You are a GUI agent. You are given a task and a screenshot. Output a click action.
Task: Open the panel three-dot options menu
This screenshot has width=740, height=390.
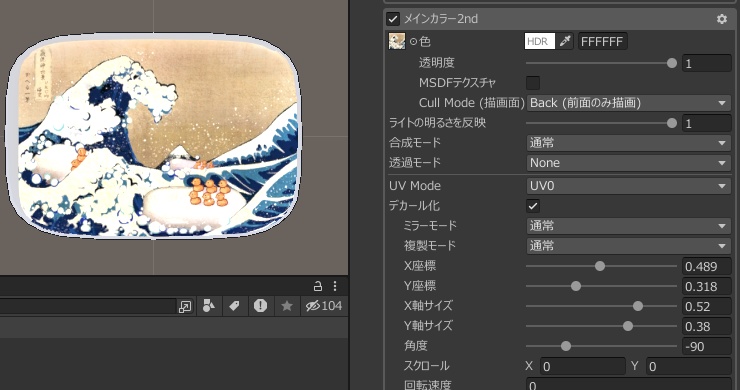[x=335, y=286]
